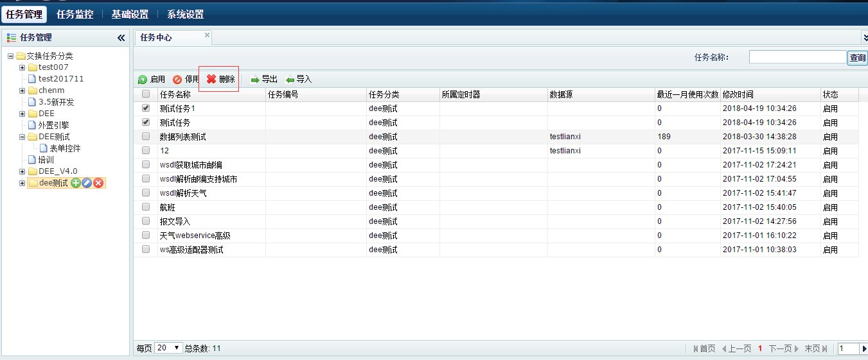Click the 任务名称 search input field
This screenshot has width=868, height=360.
tap(798, 57)
